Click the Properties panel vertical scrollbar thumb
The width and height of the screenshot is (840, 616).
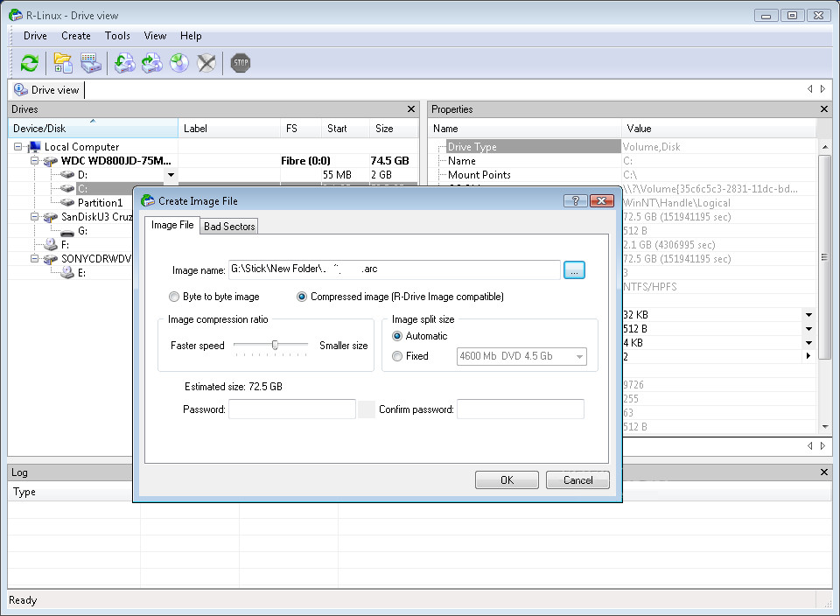[x=825, y=257]
